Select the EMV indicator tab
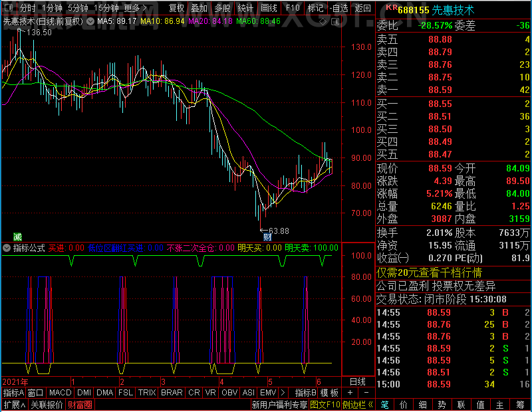 tap(268, 393)
